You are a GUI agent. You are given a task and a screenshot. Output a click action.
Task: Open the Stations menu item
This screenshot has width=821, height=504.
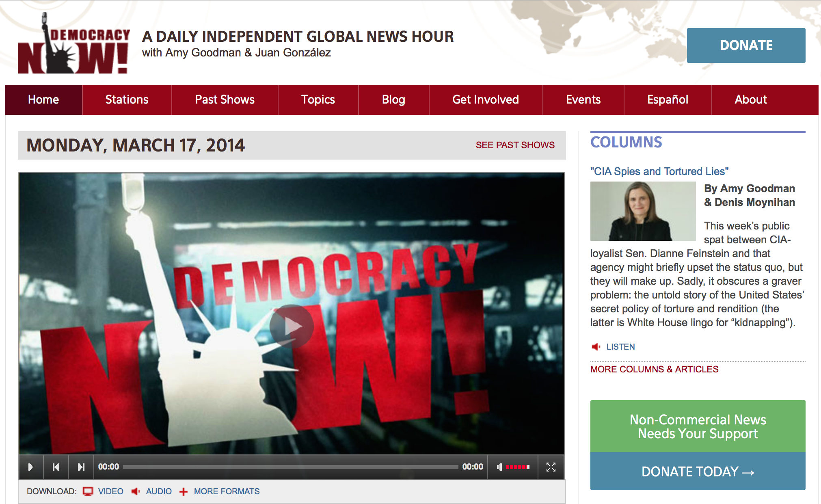127,100
